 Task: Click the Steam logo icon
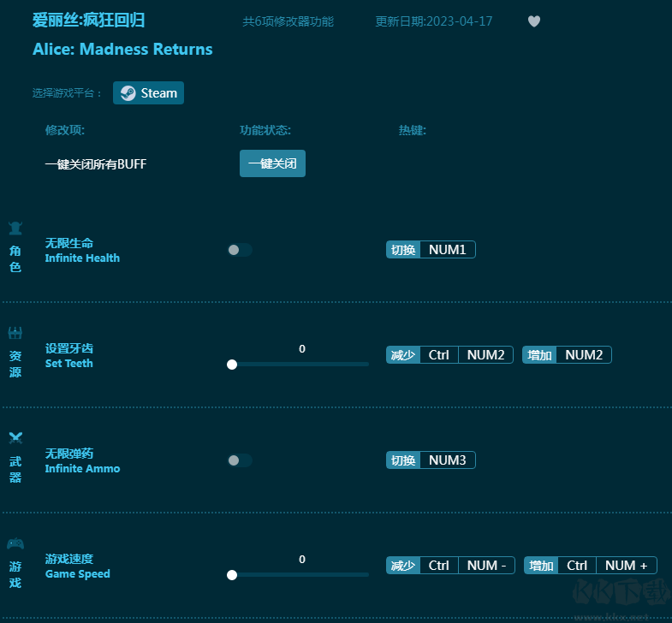tap(128, 93)
